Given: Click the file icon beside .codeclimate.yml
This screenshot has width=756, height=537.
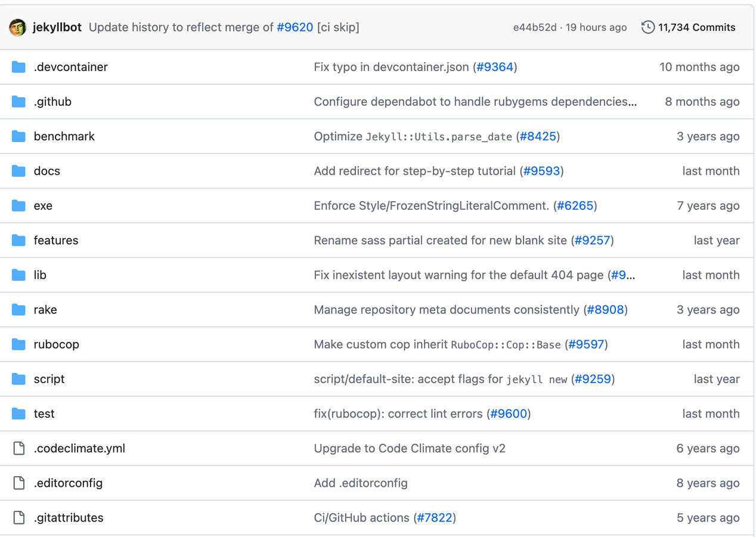Looking at the screenshot, I should tap(18, 448).
